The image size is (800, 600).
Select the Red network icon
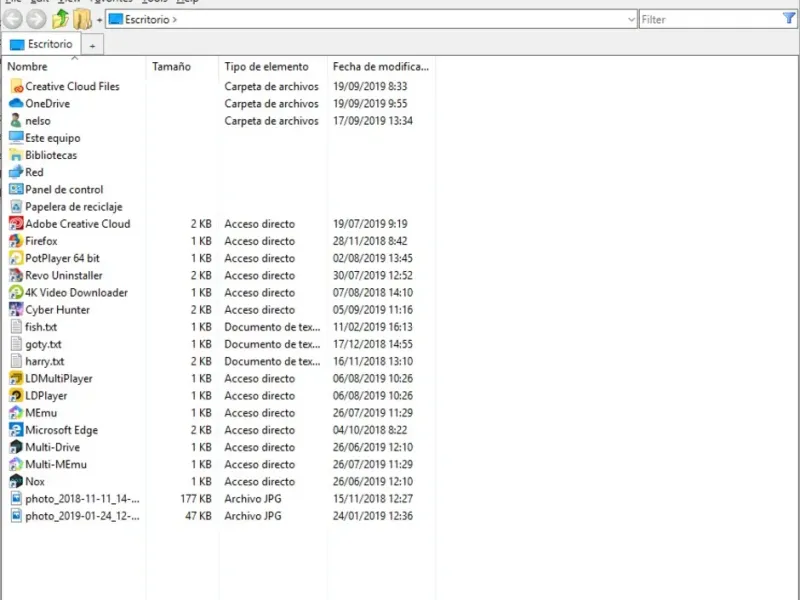pyautogui.click(x=16, y=172)
